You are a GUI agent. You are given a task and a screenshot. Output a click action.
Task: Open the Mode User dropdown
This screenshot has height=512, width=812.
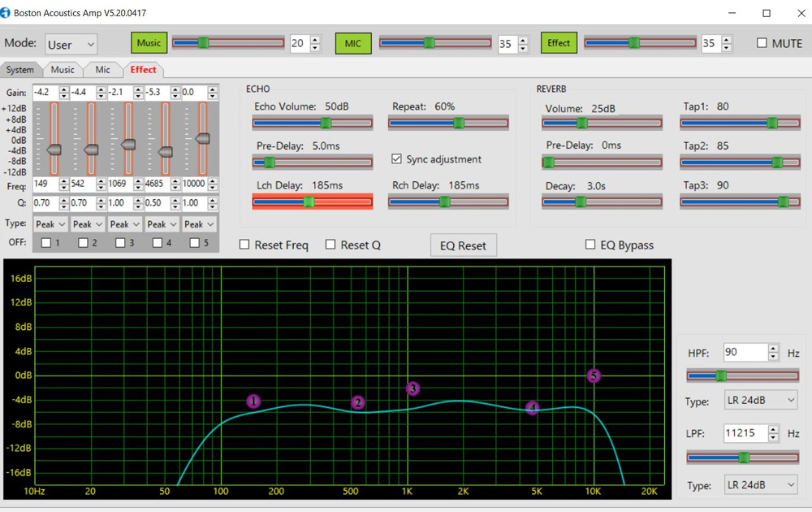click(71, 45)
